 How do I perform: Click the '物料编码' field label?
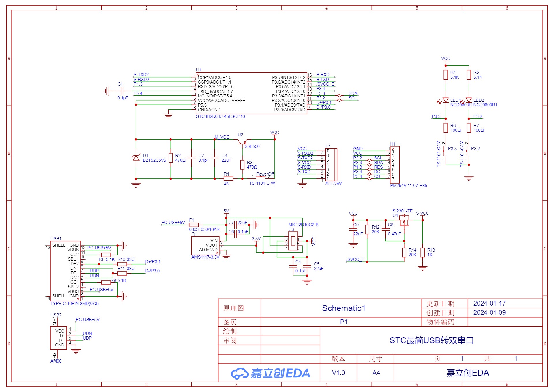(440, 322)
